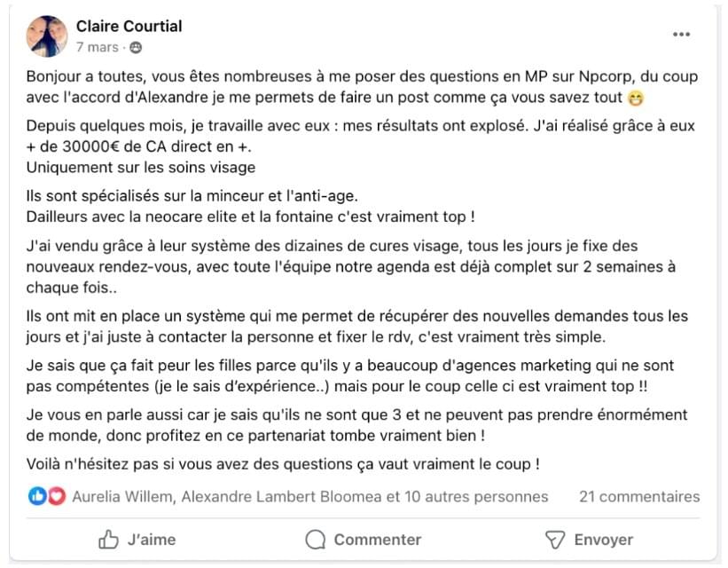Click the red heart reaction icon
This screenshot has width=728, height=568.
click(x=57, y=497)
